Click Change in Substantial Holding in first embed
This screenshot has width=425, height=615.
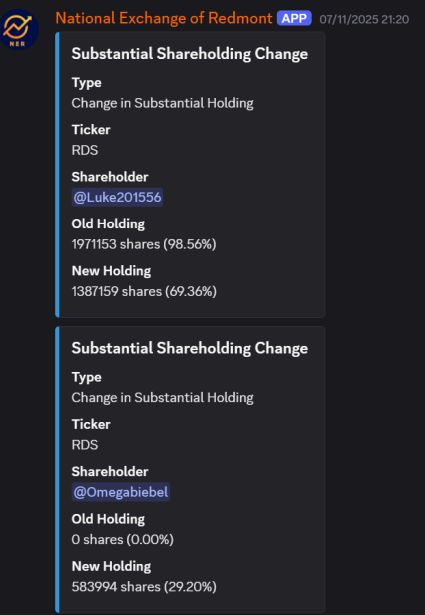click(162, 103)
